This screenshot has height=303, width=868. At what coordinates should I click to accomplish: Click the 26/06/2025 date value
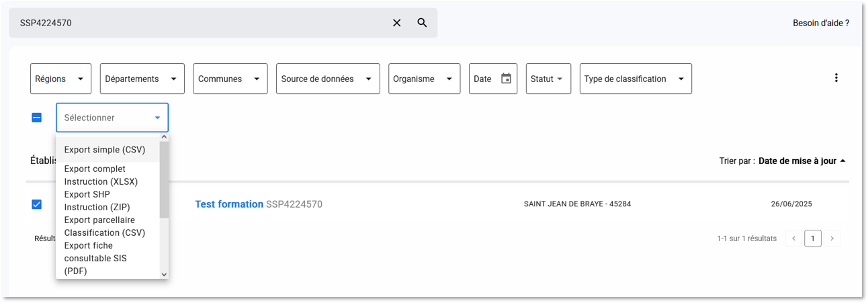(791, 204)
